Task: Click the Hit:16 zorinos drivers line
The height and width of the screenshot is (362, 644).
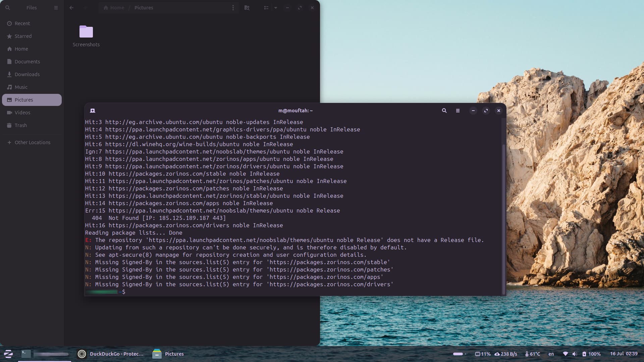Action: click(184, 226)
